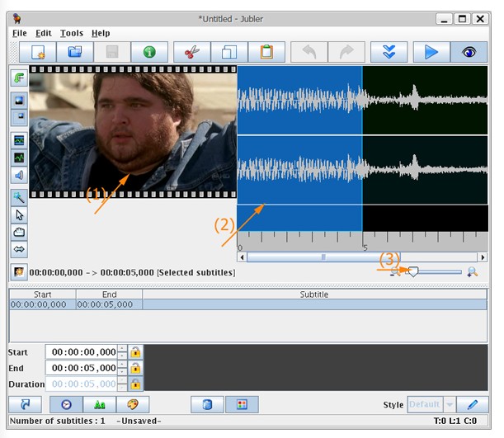The height and width of the screenshot is (438, 504).
Task: Toggle the lock beside the Start time
Action: pos(135,352)
